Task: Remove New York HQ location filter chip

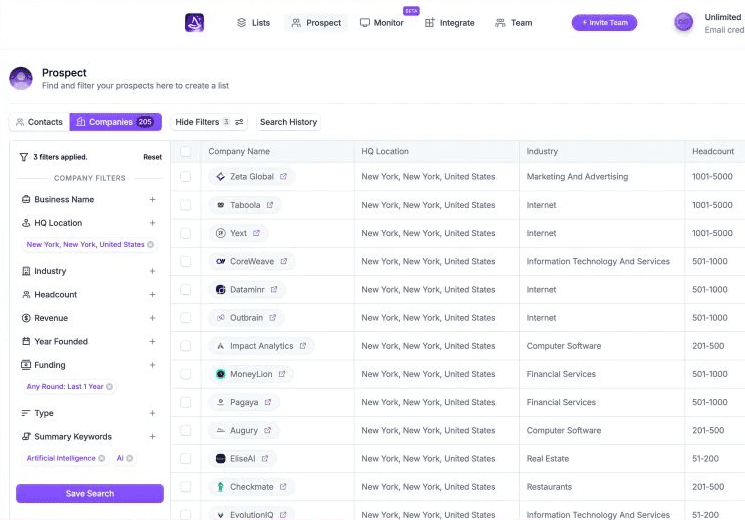Action: (x=151, y=244)
